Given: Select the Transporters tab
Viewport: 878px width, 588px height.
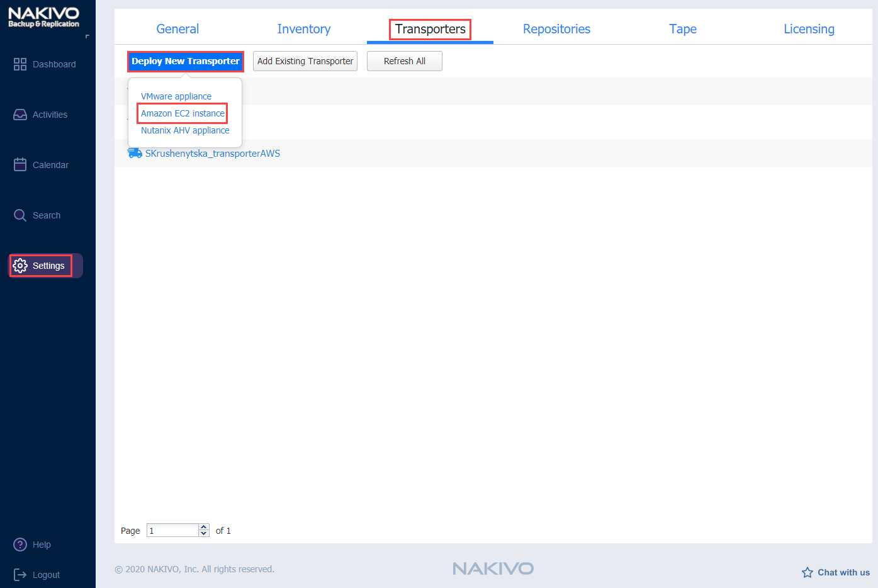Looking at the screenshot, I should tap(431, 29).
